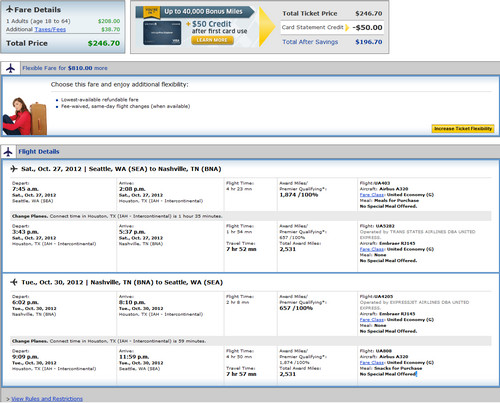Click the 9:09 p.m. departure time
The height and width of the screenshot is (403, 500).
pyautogui.click(x=25, y=357)
